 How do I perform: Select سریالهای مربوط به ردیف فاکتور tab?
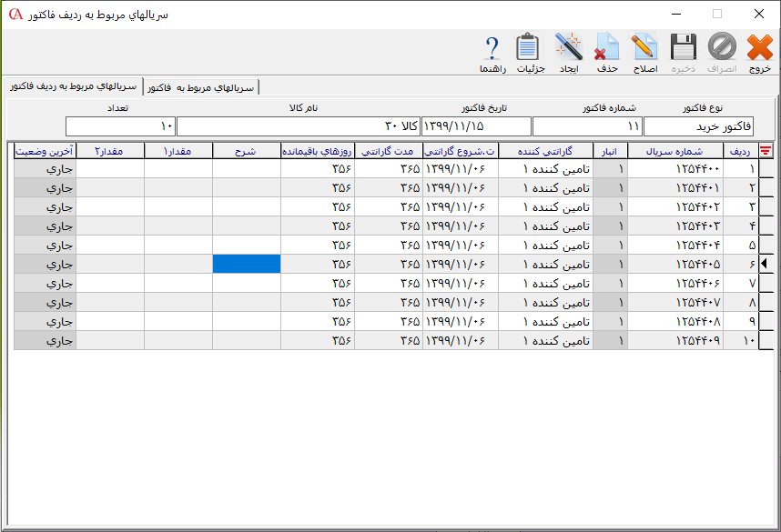(x=73, y=86)
